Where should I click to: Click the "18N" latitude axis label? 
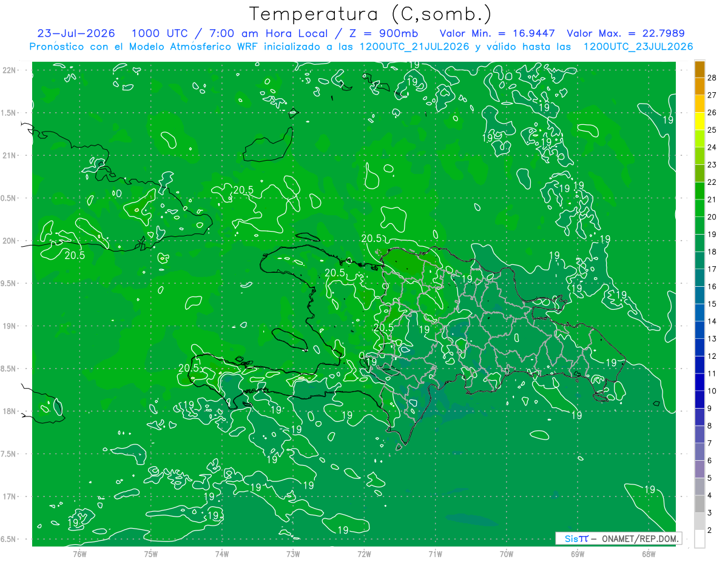click(9, 411)
